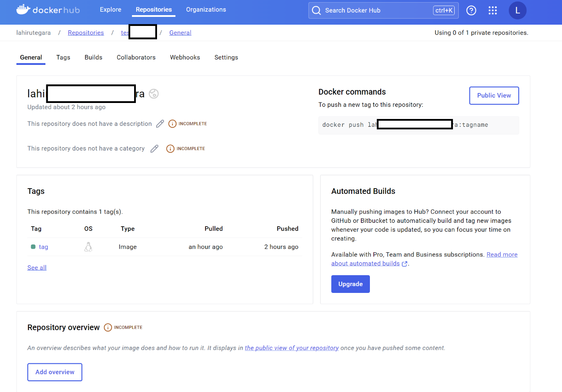Click the docker push command code box
562x392 pixels.
click(419, 125)
